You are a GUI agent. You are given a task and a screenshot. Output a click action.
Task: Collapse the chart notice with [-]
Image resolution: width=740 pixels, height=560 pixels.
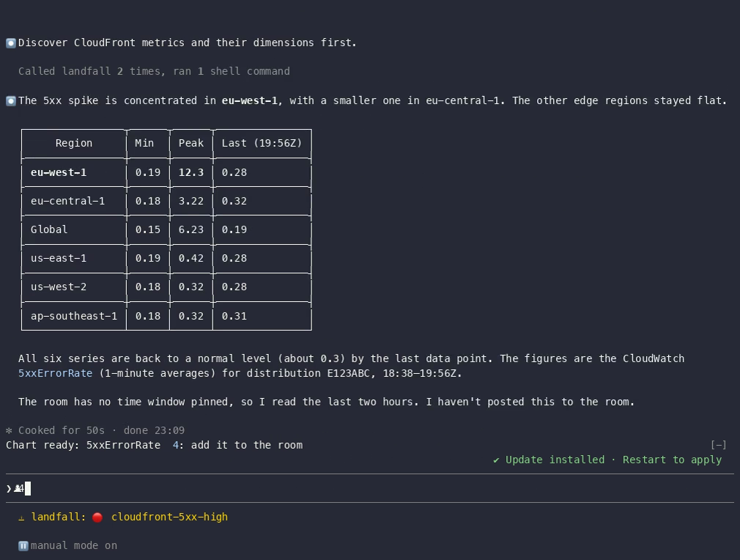[718, 445]
